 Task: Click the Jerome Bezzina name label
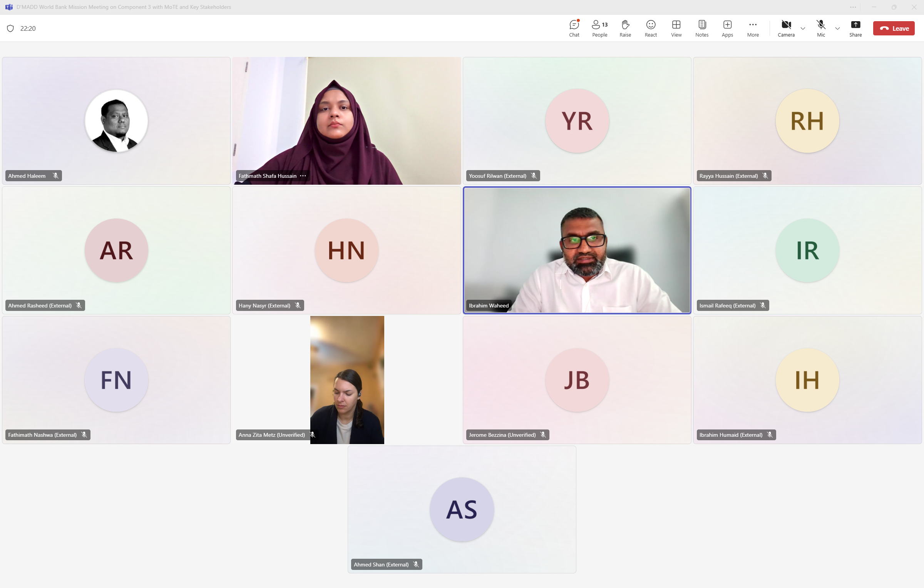click(x=502, y=435)
